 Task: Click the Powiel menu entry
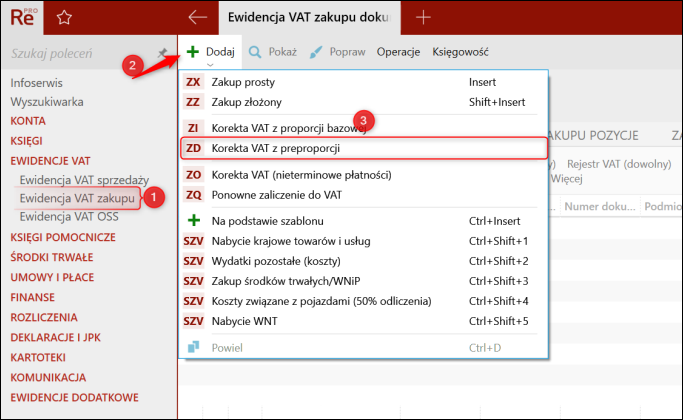tap(364, 348)
